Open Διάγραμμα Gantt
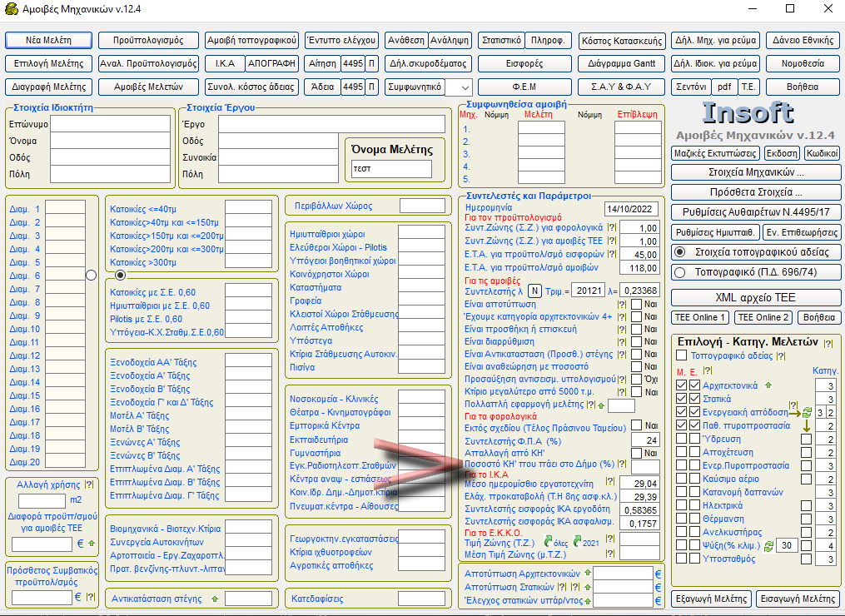This screenshot has height=616, width=845. 621,63
